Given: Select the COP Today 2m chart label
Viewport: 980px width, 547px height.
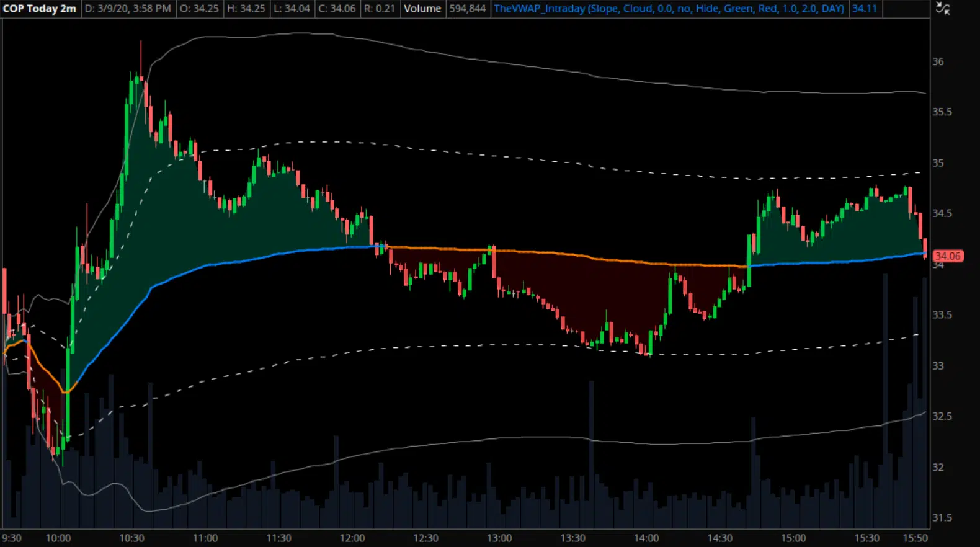Looking at the screenshot, I should [40, 9].
